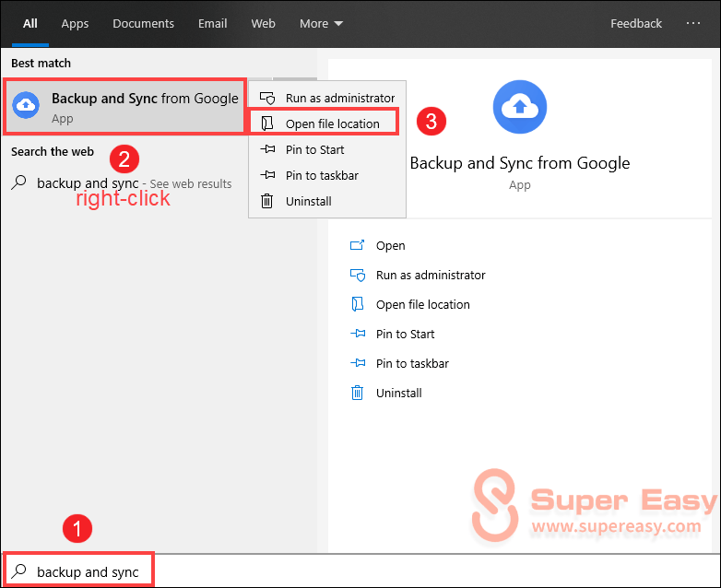This screenshot has width=721, height=588.
Task: Select the Web search tab
Action: click(x=263, y=23)
